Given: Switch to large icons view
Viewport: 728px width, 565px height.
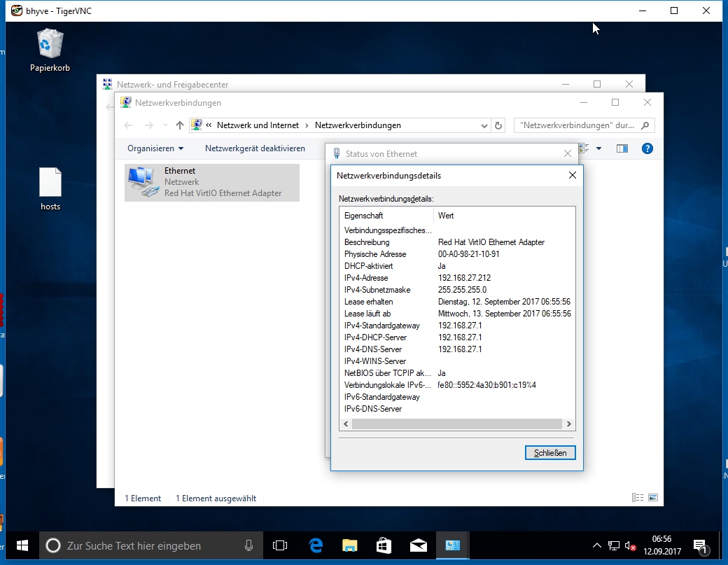Looking at the screenshot, I should pos(653,498).
